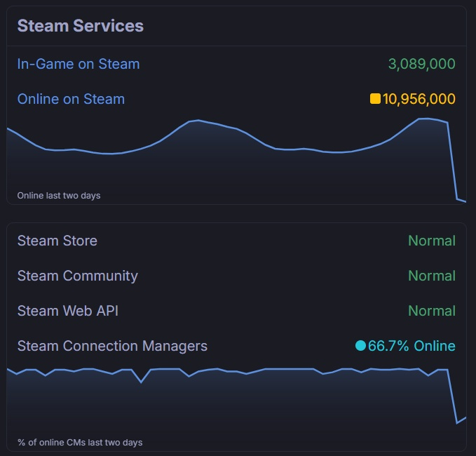The width and height of the screenshot is (476, 456).
Task: Select the Steam Community row label
Action: click(x=77, y=276)
